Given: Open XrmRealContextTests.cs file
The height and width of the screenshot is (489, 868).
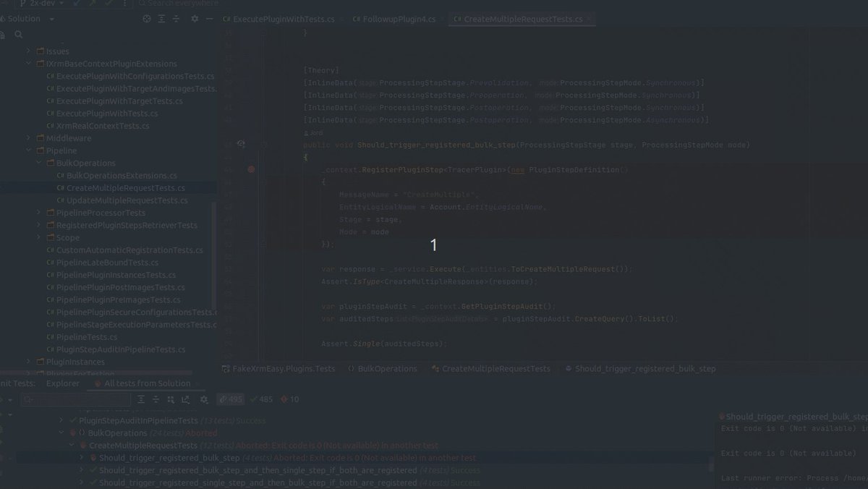Looking at the screenshot, I should 98,126.
